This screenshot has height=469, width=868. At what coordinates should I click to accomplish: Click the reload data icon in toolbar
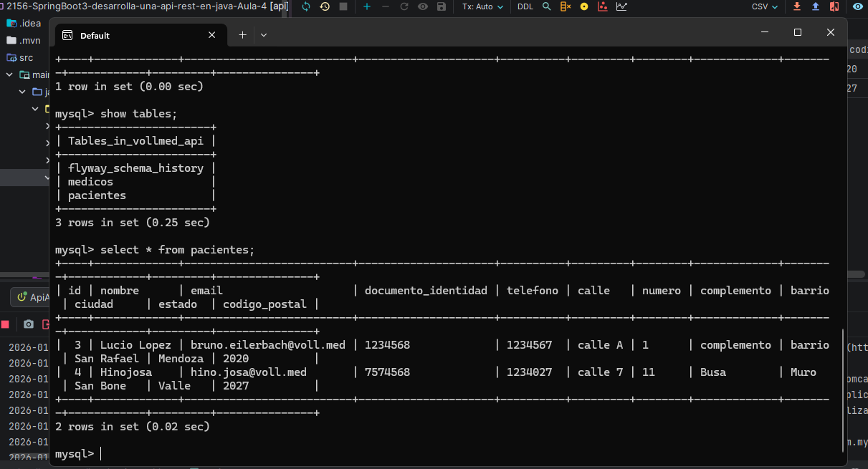click(x=306, y=6)
